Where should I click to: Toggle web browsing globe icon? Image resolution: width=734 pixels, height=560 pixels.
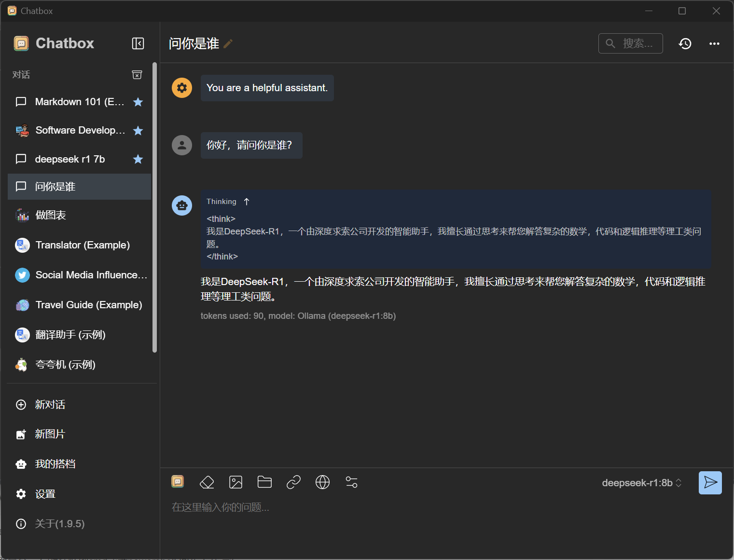click(x=322, y=482)
